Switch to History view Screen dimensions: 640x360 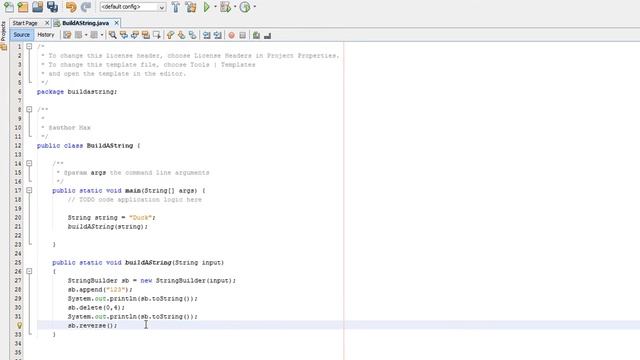coord(46,35)
